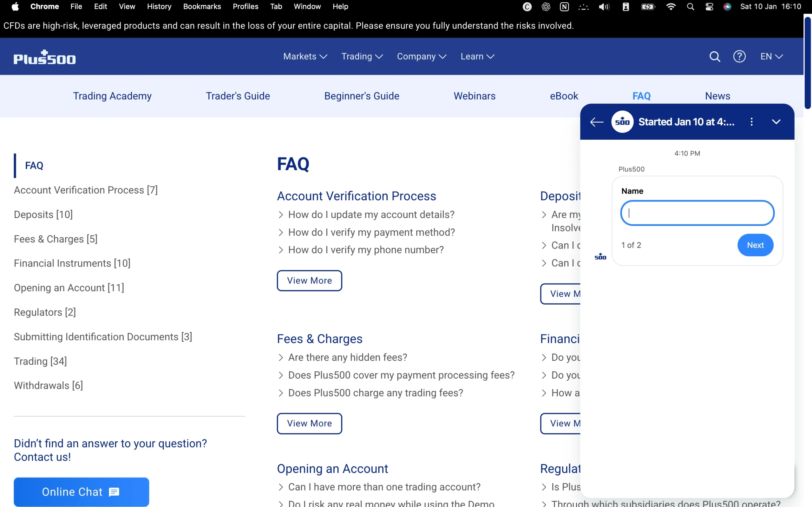Open search on the Plus500 navbar
This screenshot has height=507, width=812.
tap(715, 56)
